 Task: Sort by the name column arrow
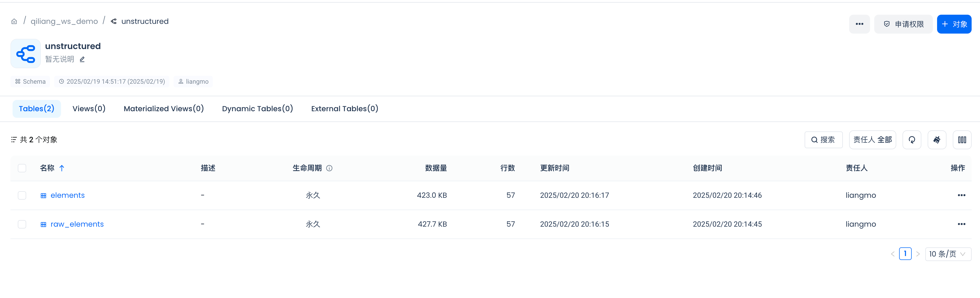pos(62,168)
